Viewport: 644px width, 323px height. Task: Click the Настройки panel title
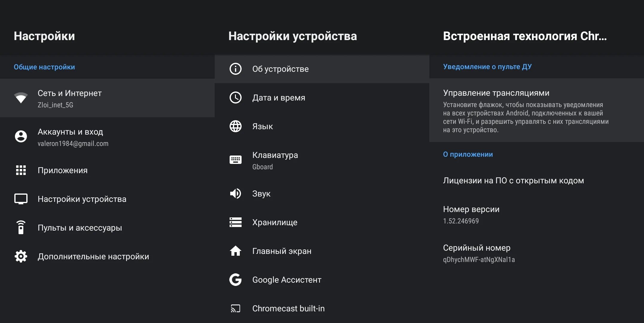tap(44, 36)
